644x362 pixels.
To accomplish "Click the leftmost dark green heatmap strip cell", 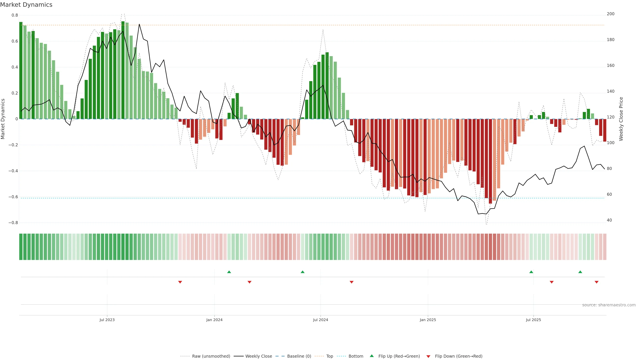I will (x=21, y=247).
